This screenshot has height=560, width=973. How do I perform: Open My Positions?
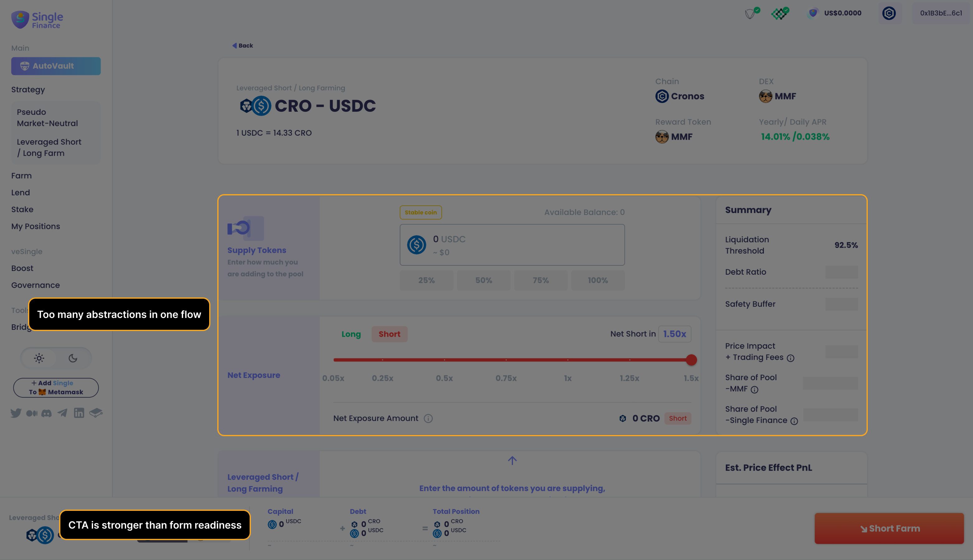click(36, 226)
